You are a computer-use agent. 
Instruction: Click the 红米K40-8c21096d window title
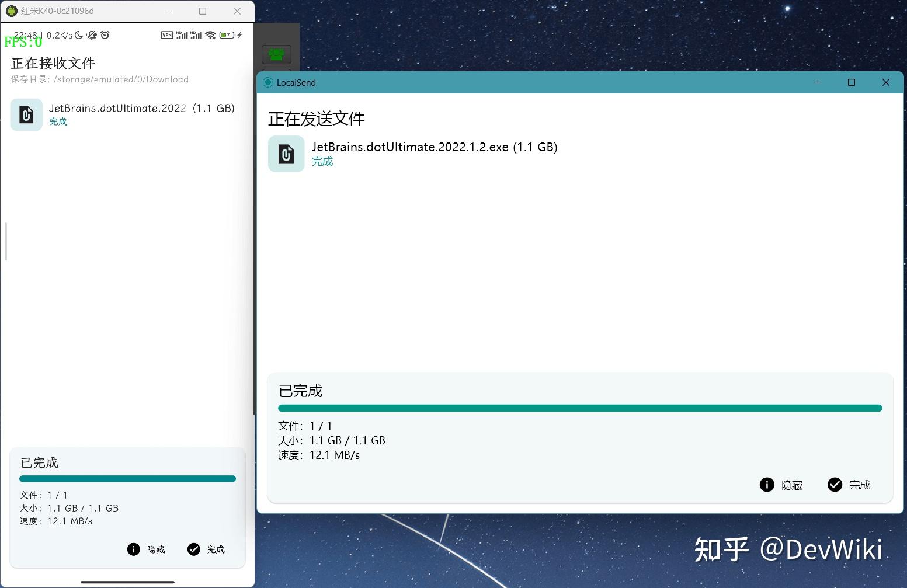pyautogui.click(x=57, y=11)
